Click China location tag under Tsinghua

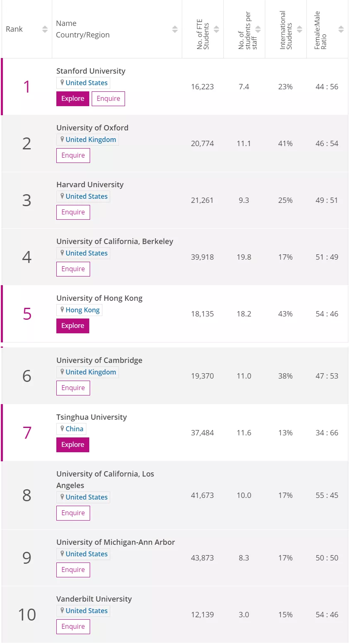tap(71, 429)
